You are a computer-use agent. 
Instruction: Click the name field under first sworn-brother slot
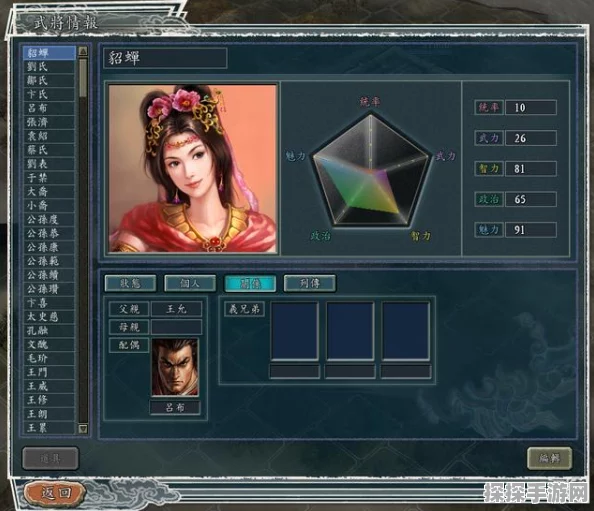click(294, 372)
